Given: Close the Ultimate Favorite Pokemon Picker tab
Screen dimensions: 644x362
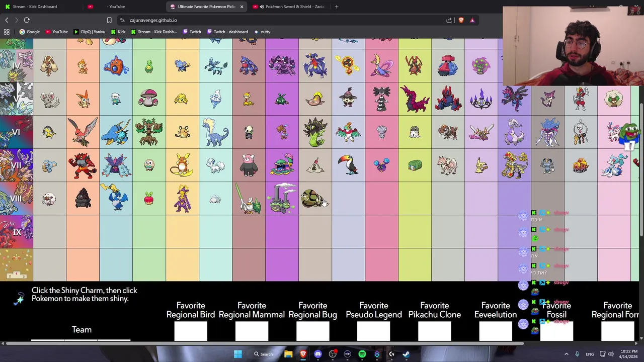Looking at the screenshot, I should point(242,7).
